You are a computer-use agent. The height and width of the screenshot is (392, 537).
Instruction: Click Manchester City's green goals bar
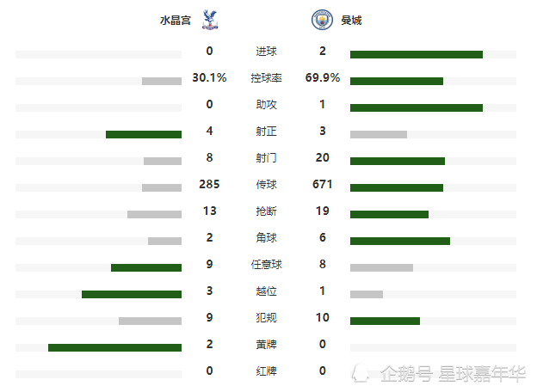pos(417,54)
